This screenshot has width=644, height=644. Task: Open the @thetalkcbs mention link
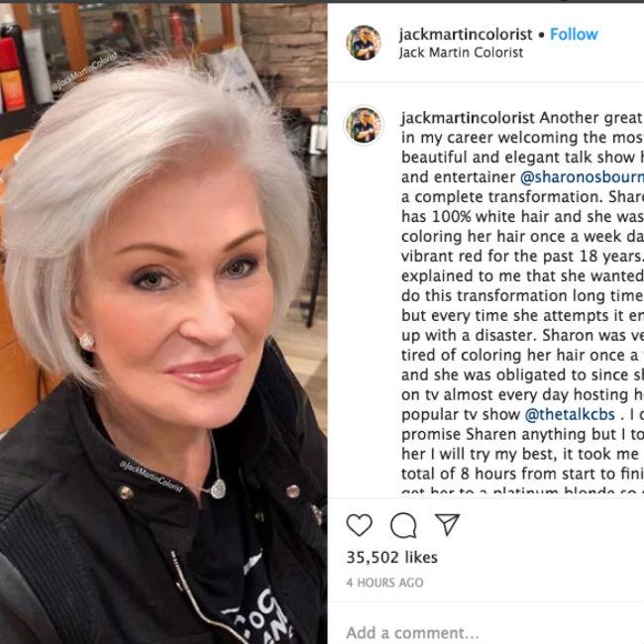(x=570, y=414)
